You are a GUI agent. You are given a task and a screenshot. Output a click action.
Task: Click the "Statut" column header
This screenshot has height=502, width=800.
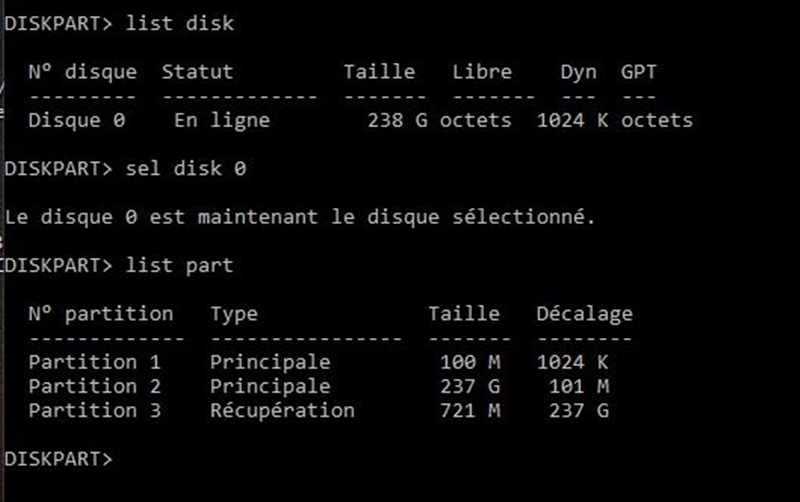tap(197, 72)
